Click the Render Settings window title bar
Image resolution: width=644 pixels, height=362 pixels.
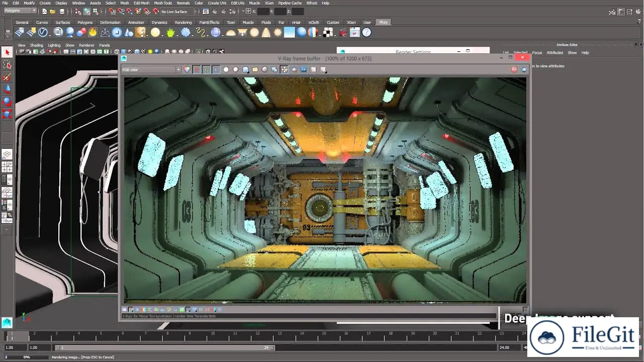click(x=413, y=51)
